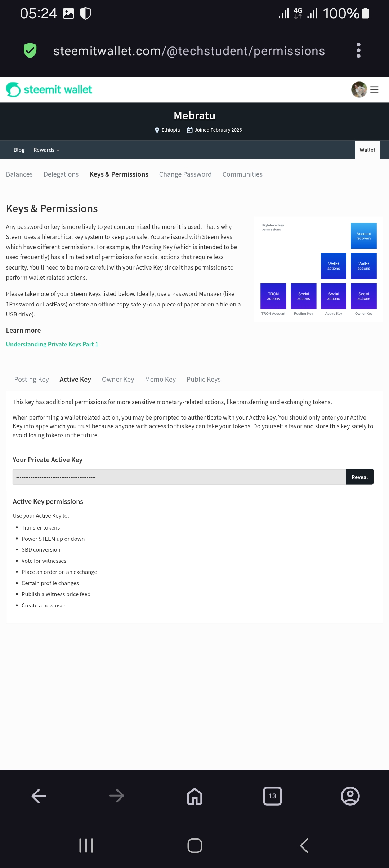Open browser account profile icon
Screen dimensions: 389x868
[350, 796]
